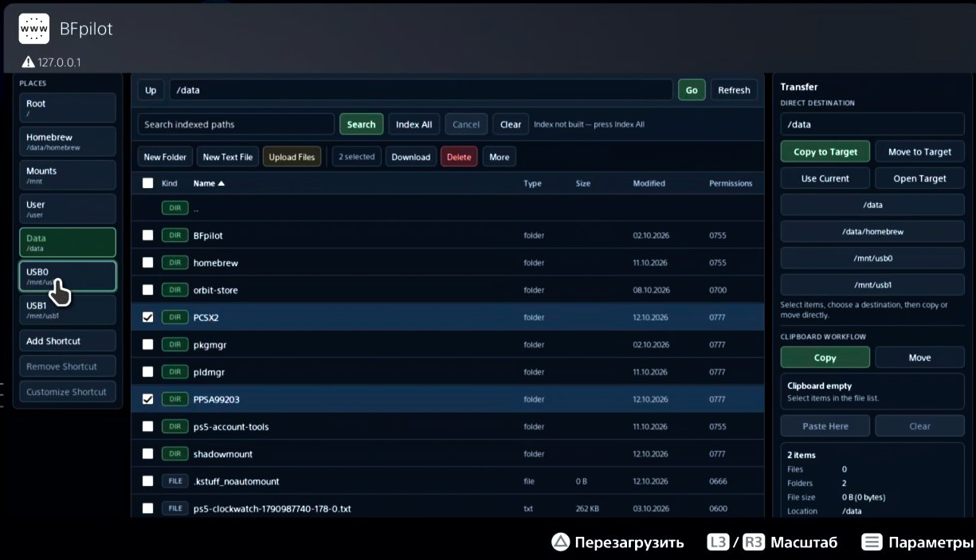The width and height of the screenshot is (976, 560).
Task: Click the New Text File button
Action: [x=228, y=157]
